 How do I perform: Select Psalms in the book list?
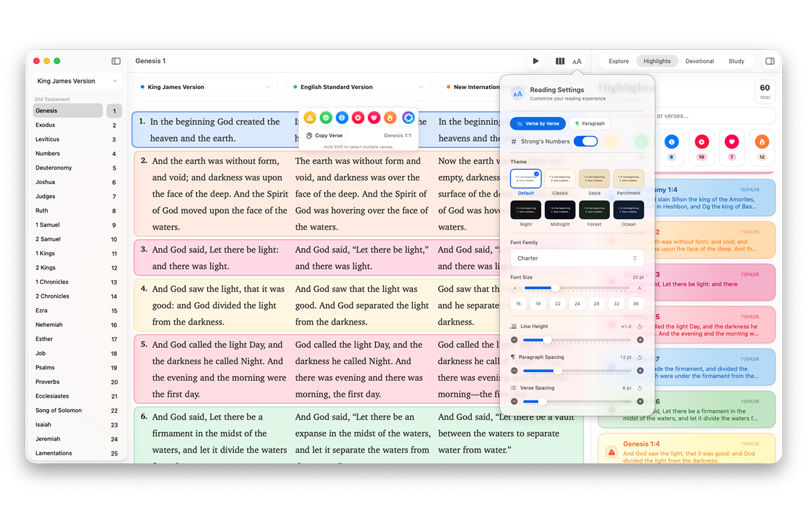[x=68, y=368]
